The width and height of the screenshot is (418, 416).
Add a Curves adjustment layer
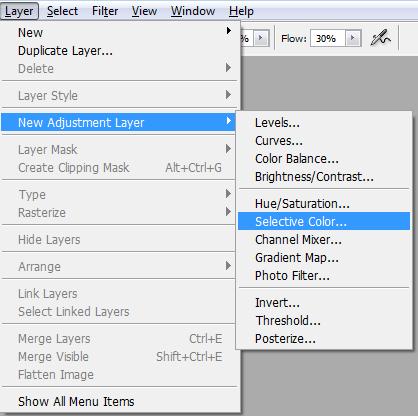point(324,140)
